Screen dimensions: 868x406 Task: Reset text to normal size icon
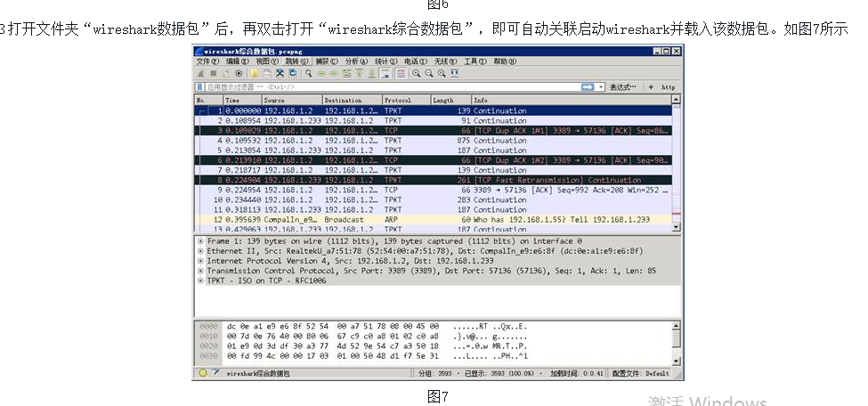(442, 73)
